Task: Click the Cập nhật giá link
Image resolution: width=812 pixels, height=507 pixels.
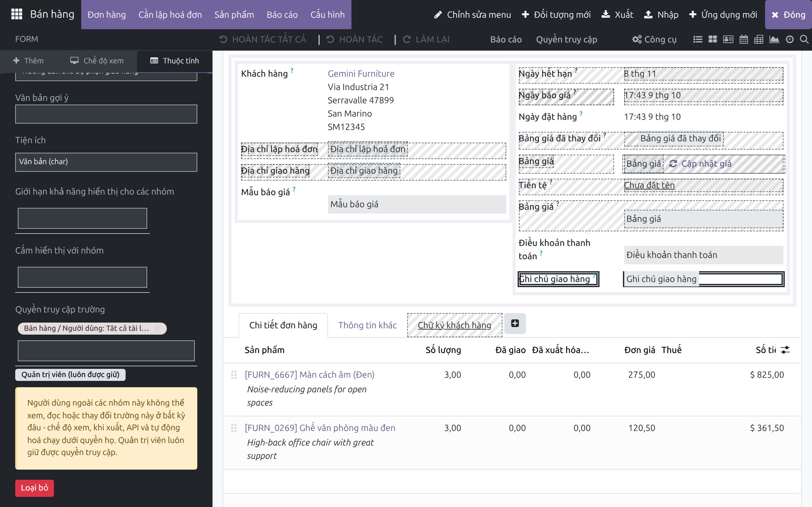Action: coord(700,164)
